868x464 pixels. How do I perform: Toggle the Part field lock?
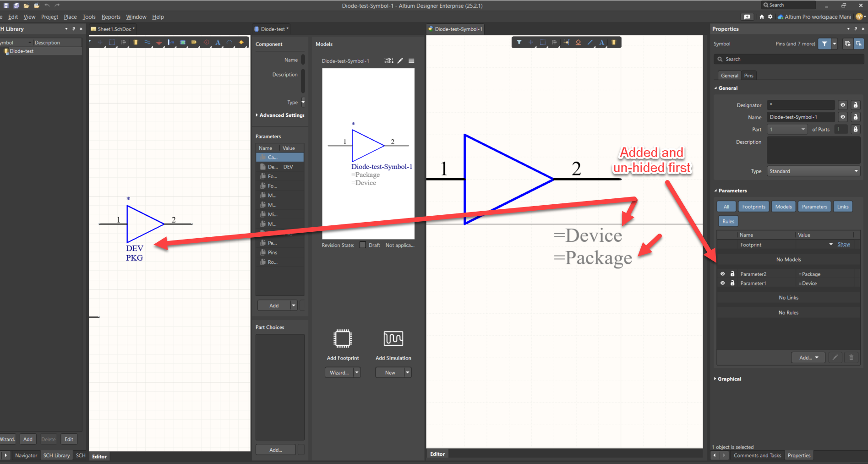(x=855, y=129)
